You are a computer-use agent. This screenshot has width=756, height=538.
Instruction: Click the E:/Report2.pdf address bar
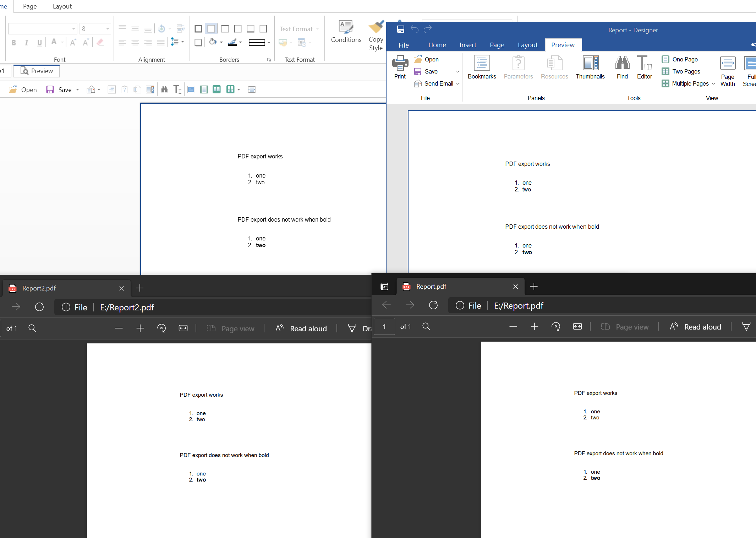tap(127, 308)
